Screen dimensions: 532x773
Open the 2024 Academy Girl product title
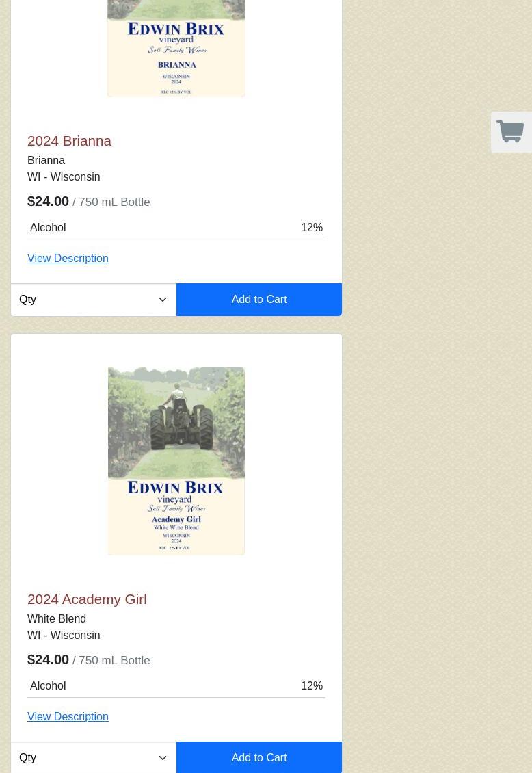[88, 599]
